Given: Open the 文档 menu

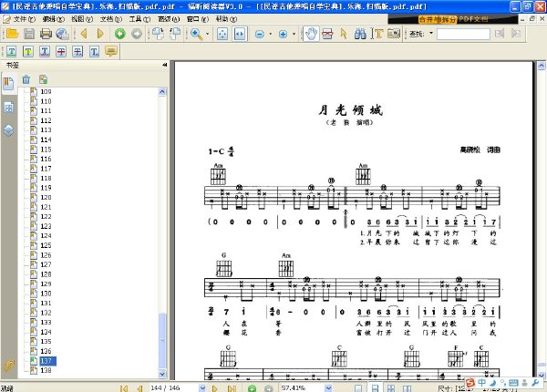Looking at the screenshot, I should tap(110, 19).
